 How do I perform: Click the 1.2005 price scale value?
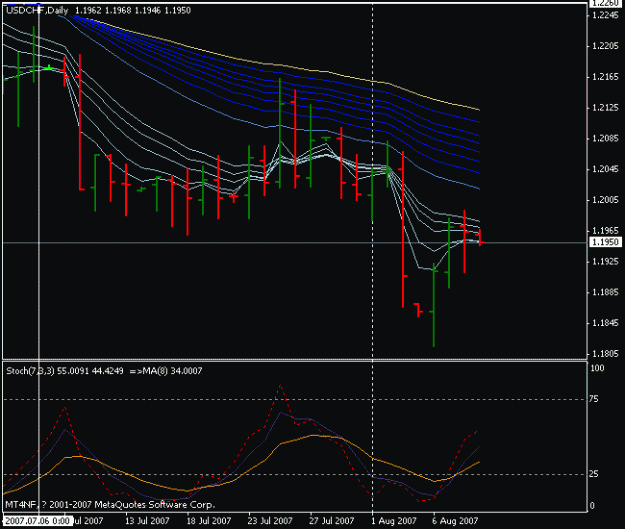click(605, 200)
